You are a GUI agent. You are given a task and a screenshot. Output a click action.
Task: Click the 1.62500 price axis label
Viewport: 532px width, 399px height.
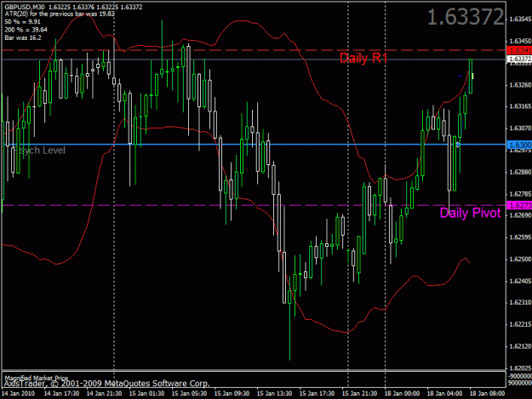tap(520, 259)
